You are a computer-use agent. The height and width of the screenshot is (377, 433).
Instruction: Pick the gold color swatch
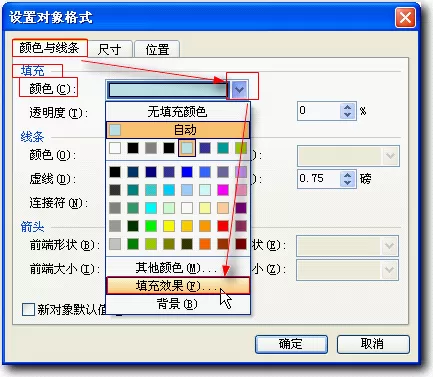pos(187,226)
